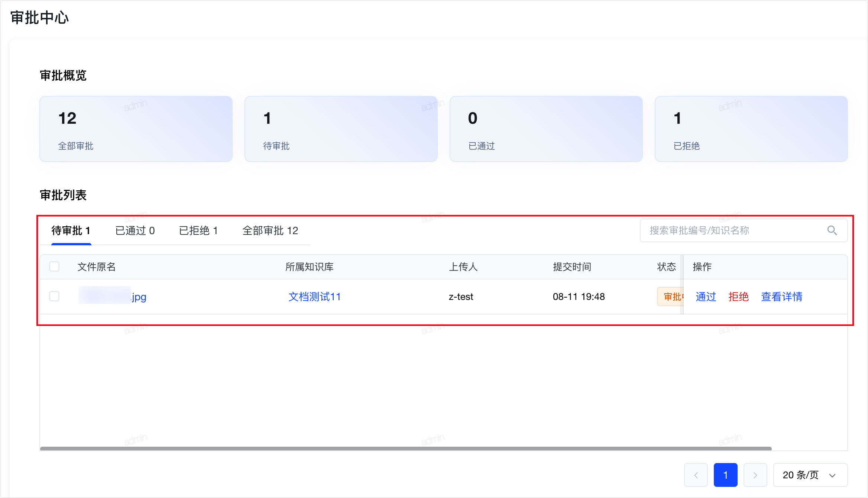Image resolution: width=868 pixels, height=498 pixels.
Task: Approve with the 通过 link
Action: pos(706,297)
